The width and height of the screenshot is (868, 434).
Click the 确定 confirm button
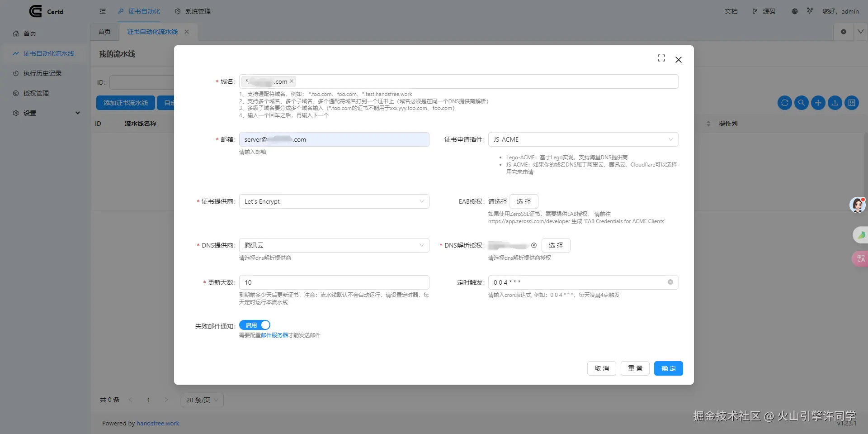click(x=669, y=368)
